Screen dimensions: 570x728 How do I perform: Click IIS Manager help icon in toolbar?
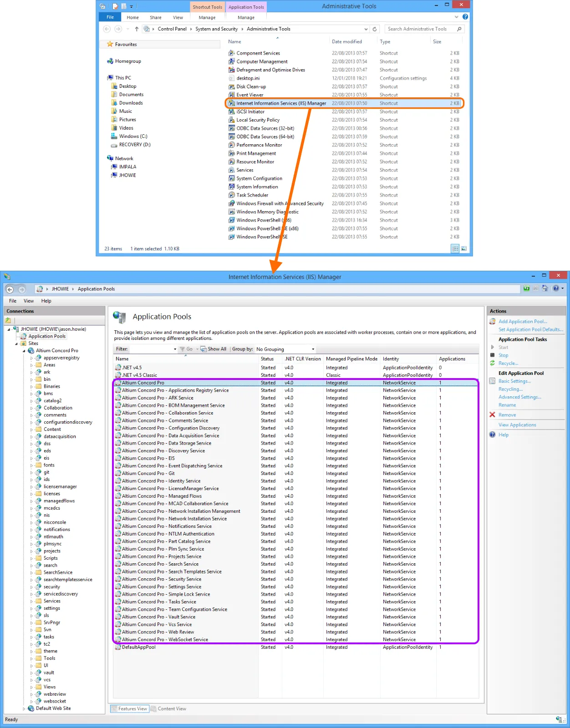click(x=555, y=288)
